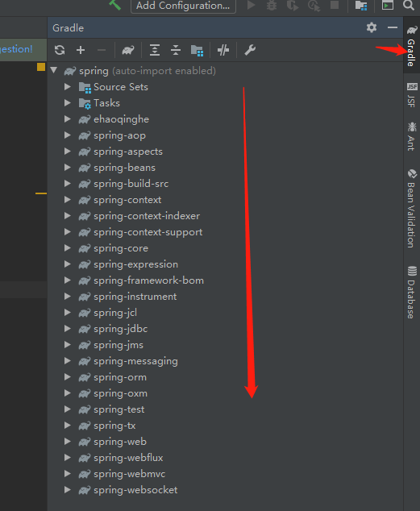
Task: Open Gradle panel gear options
Action: pos(372,27)
